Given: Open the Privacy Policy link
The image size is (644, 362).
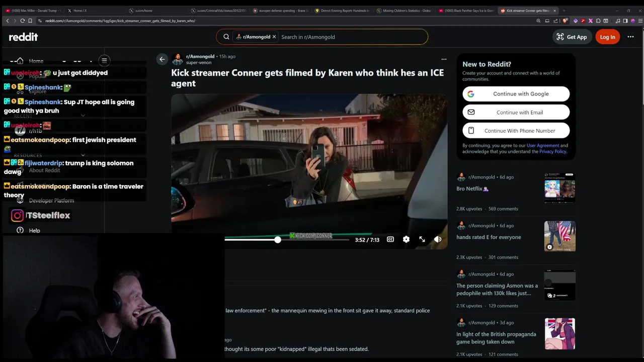Looking at the screenshot, I should 553,151.
